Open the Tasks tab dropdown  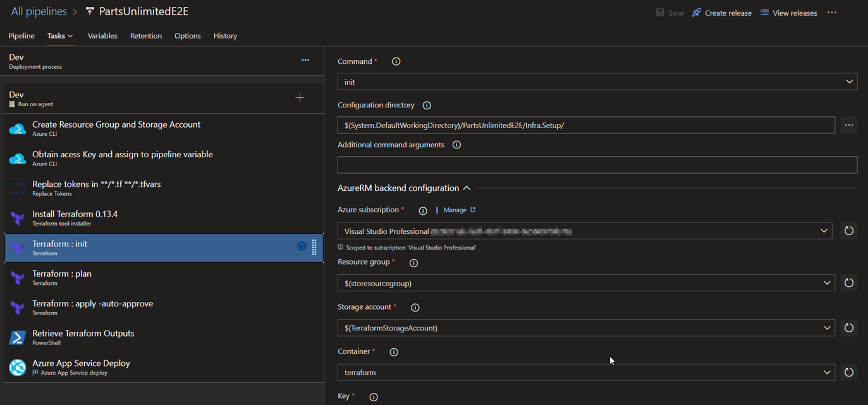click(x=60, y=36)
